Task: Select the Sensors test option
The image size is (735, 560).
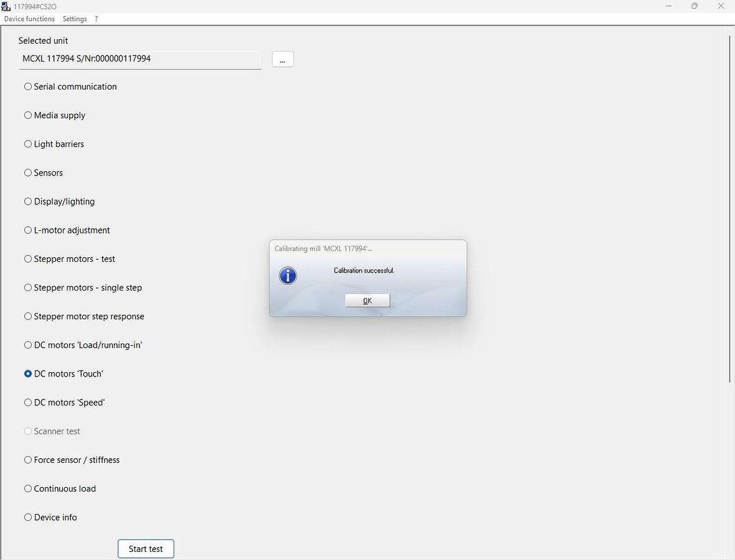Action: [28, 172]
